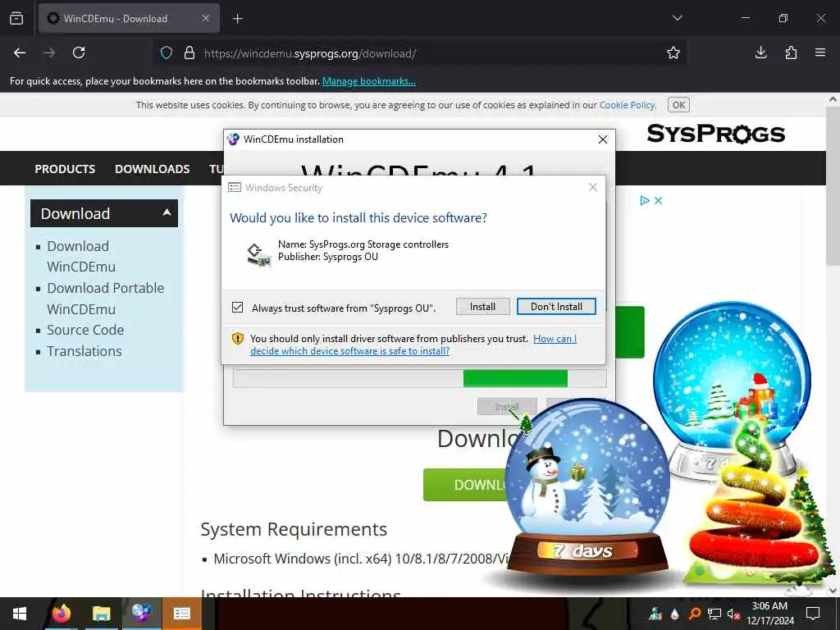Close the advertisement with X icon
Image resolution: width=840 pixels, height=630 pixels.
point(659,200)
